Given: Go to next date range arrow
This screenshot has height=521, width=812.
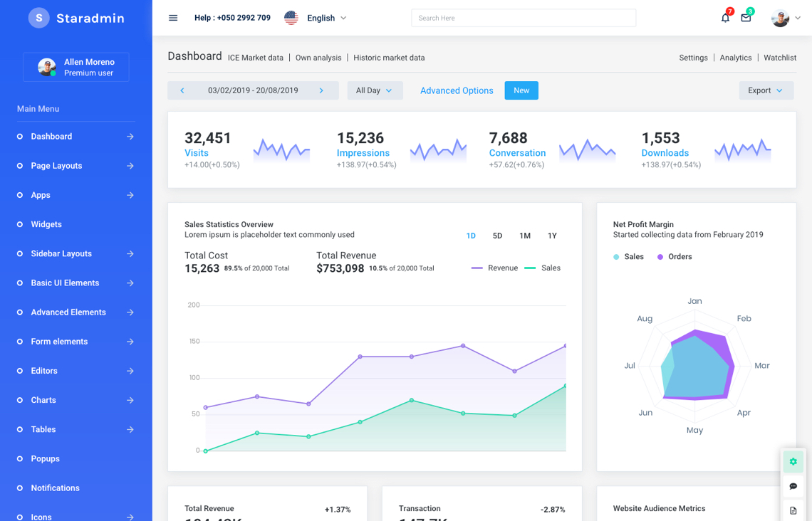Looking at the screenshot, I should [x=321, y=90].
